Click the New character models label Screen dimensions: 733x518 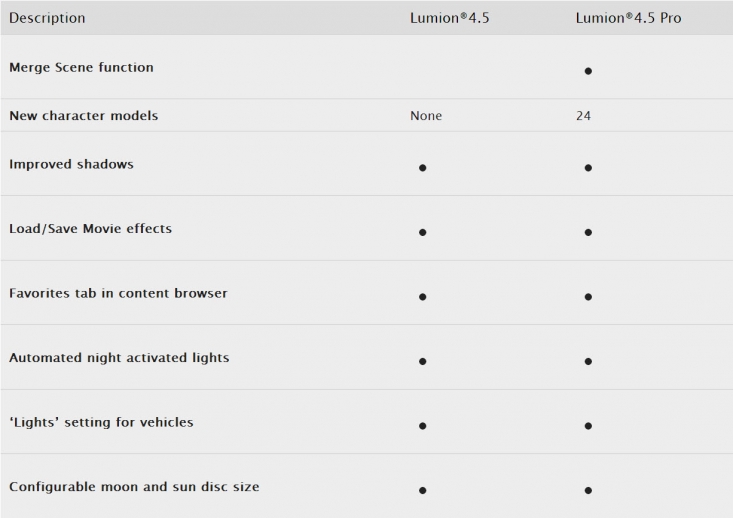point(84,115)
